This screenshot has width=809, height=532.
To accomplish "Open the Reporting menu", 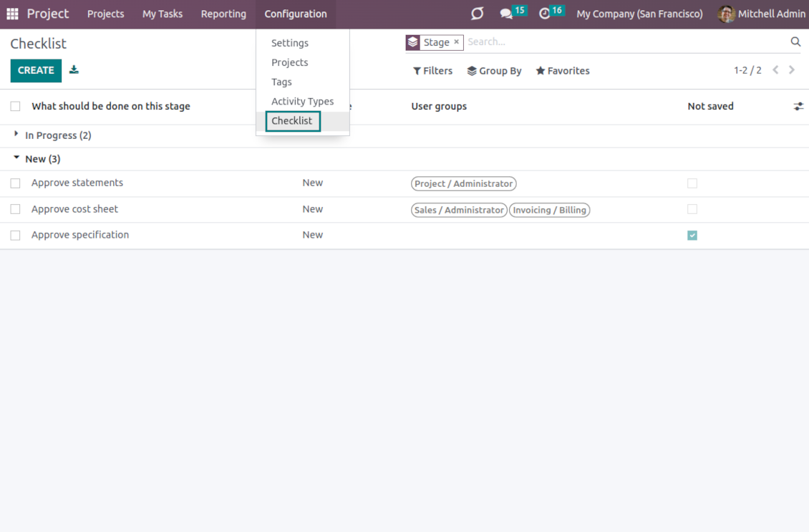I will click(x=223, y=14).
